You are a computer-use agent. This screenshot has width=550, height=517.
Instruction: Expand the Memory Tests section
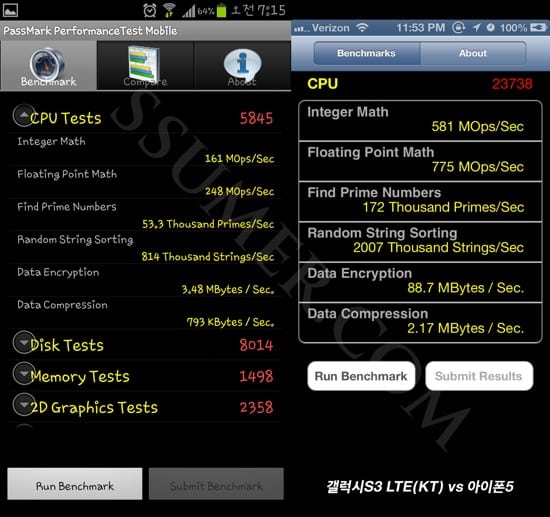(24, 373)
